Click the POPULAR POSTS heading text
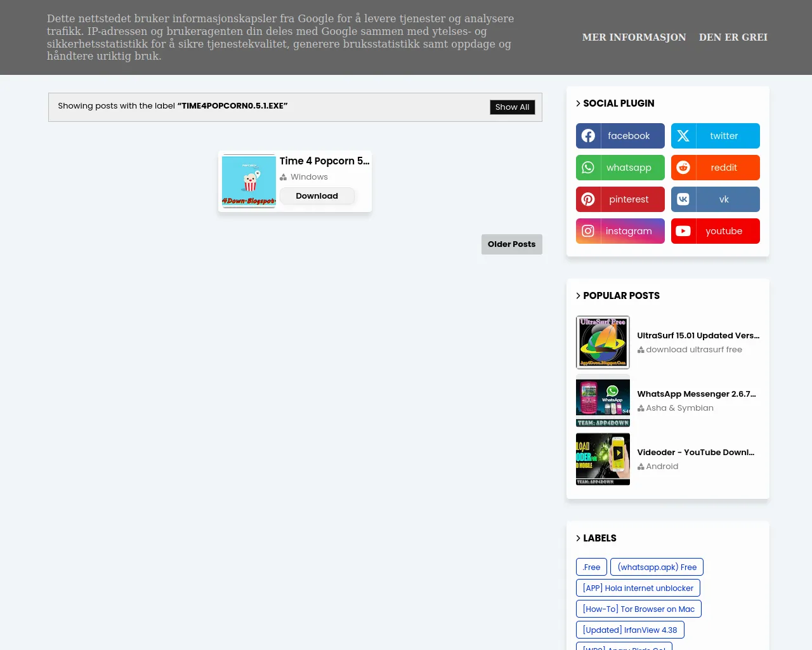Viewport: 812px width, 650px height. pyautogui.click(x=621, y=296)
